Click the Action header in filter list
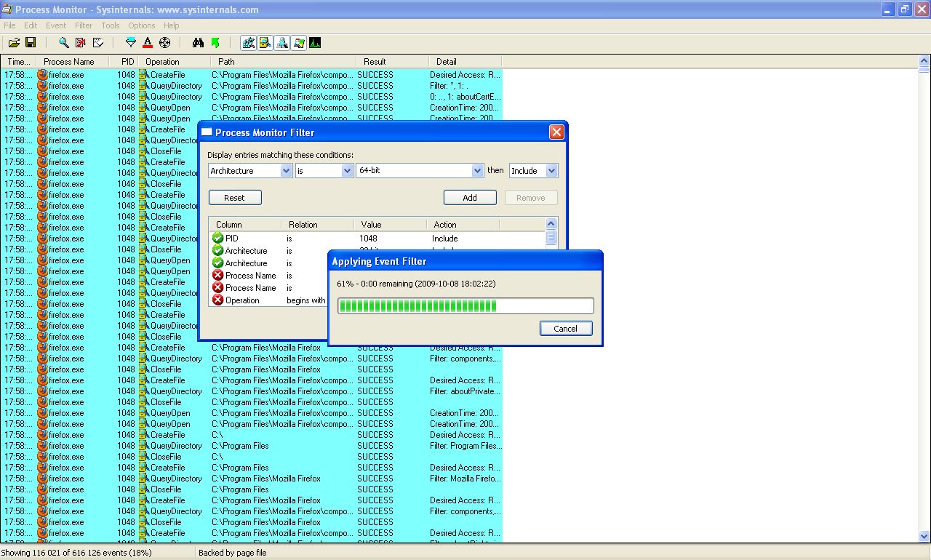Screen dimensions: 931x560 click(463, 225)
